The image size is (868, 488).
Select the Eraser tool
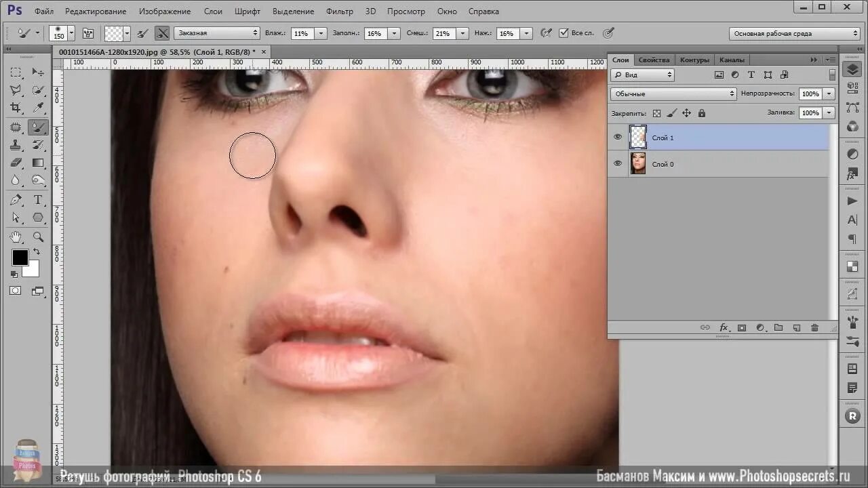16,163
